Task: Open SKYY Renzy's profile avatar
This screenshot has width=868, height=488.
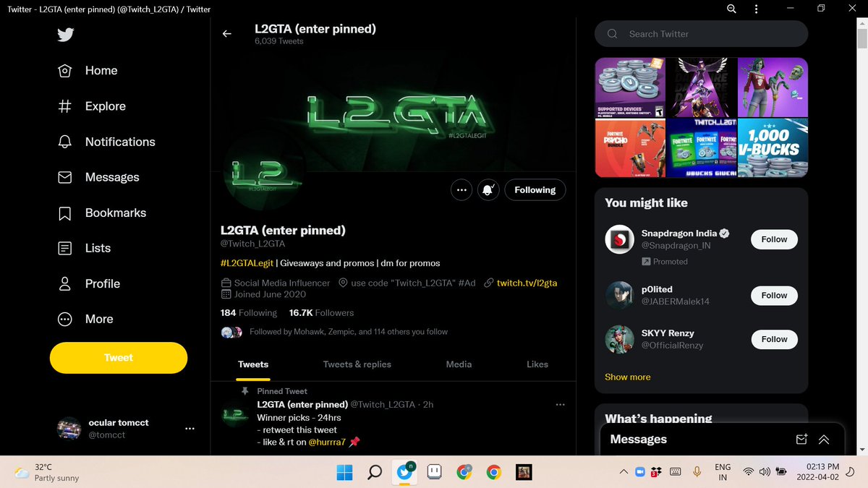Action: [619, 339]
